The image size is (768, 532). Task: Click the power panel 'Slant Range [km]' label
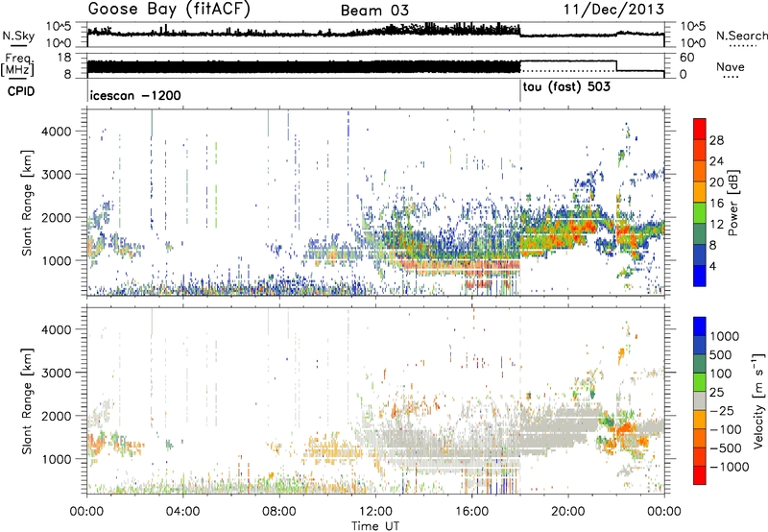pos(27,203)
